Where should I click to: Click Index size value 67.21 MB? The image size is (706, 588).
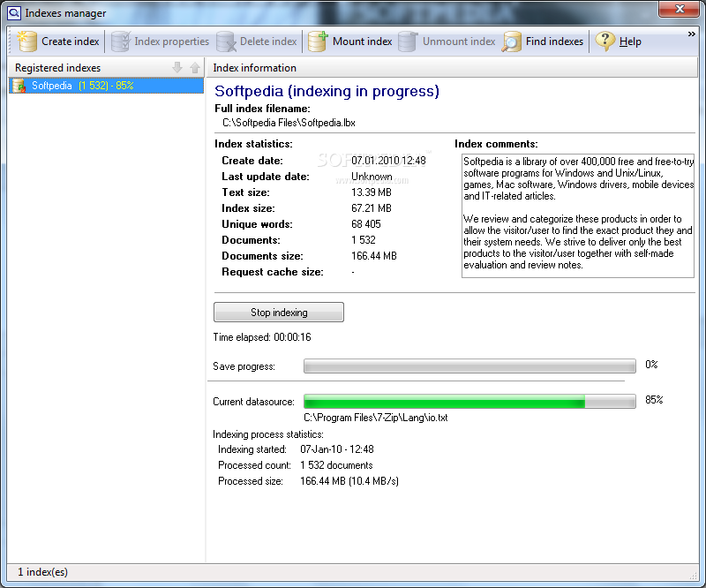click(372, 208)
